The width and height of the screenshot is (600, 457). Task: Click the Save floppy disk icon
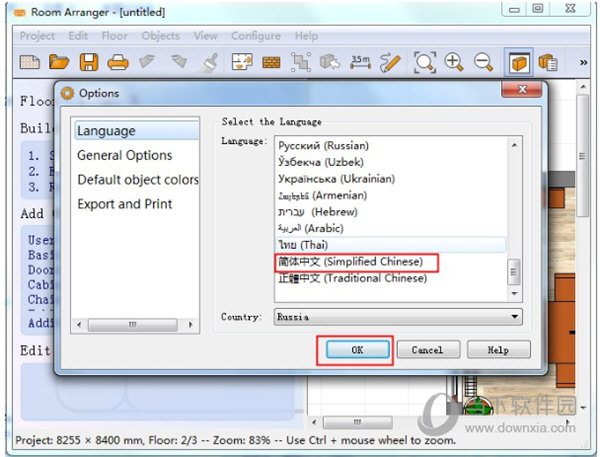[x=89, y=63]
